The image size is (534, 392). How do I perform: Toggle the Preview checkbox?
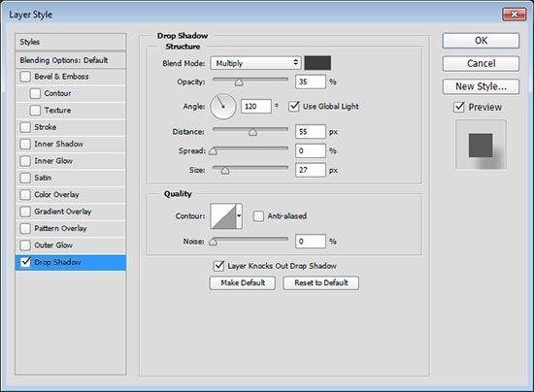pos(459,107)
